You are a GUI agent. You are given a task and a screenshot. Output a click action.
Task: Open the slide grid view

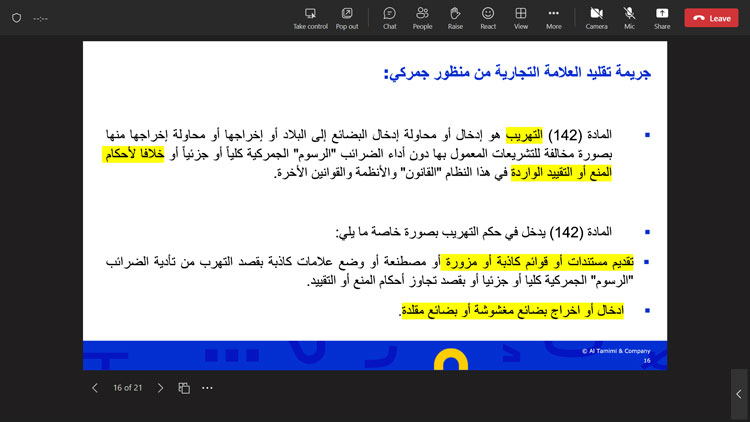point(184,388)
